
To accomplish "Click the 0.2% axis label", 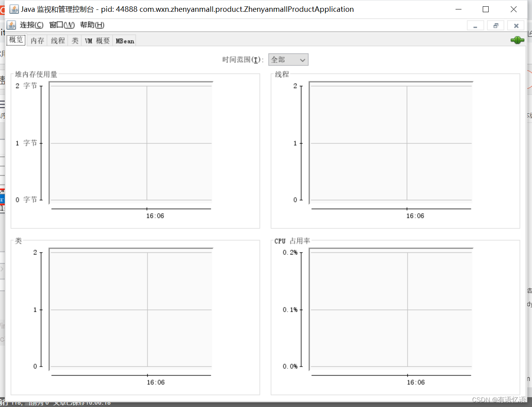I will pos(290,252).
